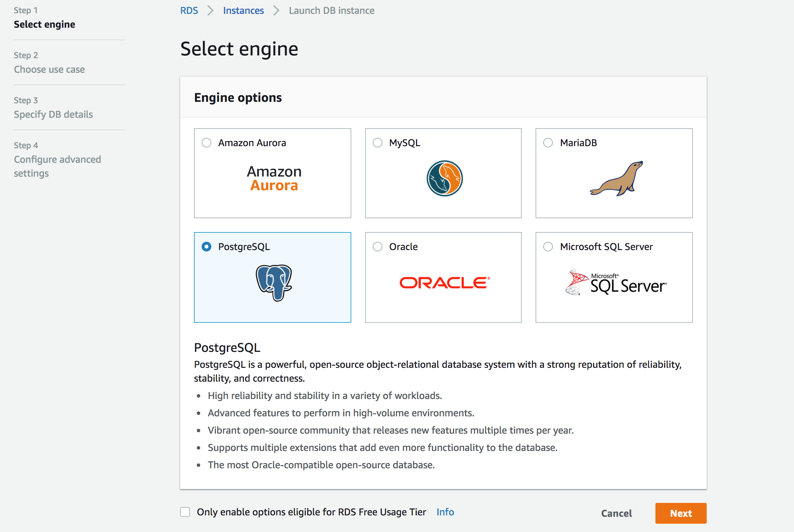Viewport: 794px width, 532px height.
Task: Select the Amazon Aurora radio button
Action: 206,143
